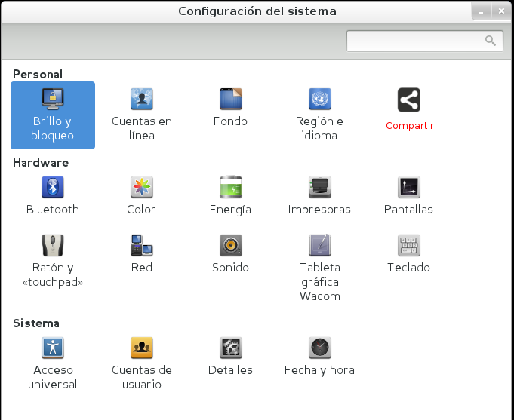Open Acceso universal settings

click(53, 363)
